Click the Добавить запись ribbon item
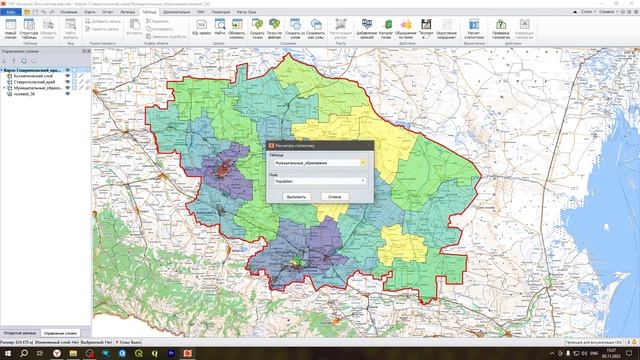The width and height of the screenshot is (640, 360). click(x=103, y=21)
